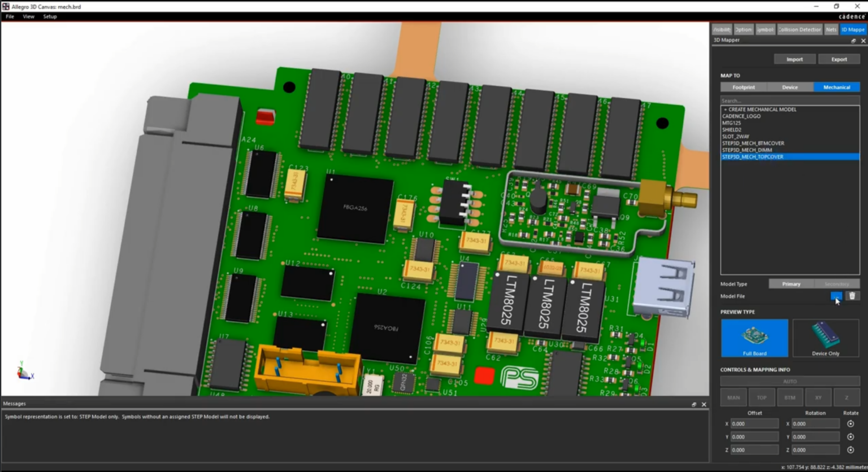This screenshot has height=472, width=868.
Task: Delete the Model File using trash icon
Action: point(852,295)
